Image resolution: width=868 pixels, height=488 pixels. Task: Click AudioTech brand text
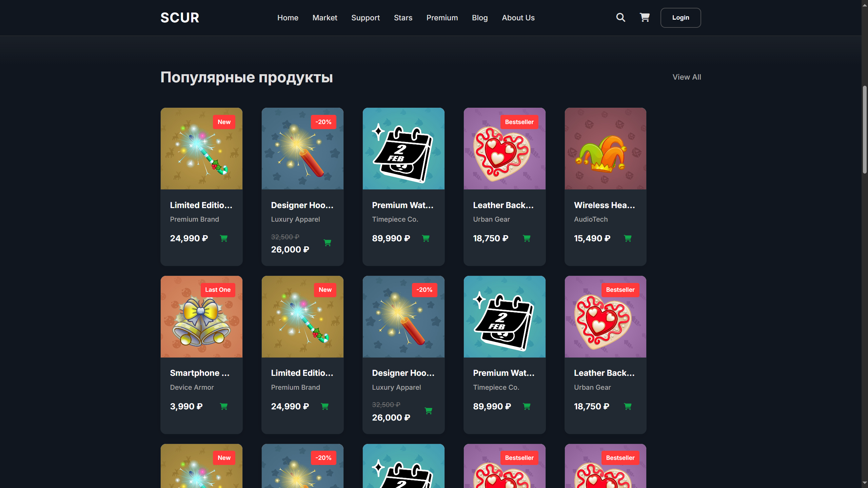click(x=591, y=219)
